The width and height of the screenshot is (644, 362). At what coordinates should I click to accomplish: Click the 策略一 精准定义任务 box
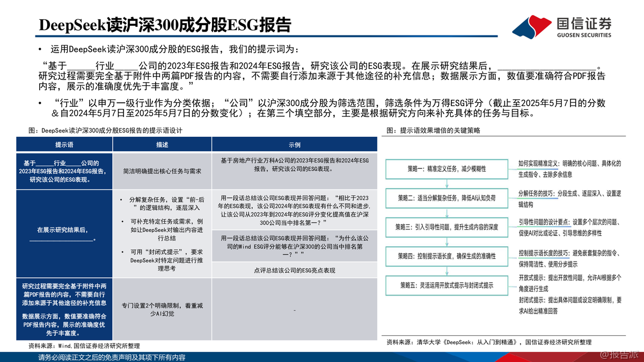[x=447, y=169]
